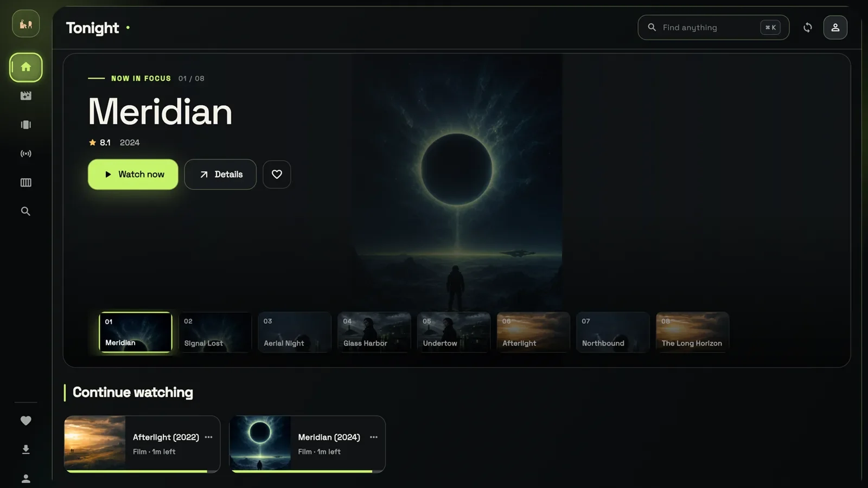Click the Afterlight sunset poster thumbnail
The width and height of the screenshot is (868, 488).
tap(95, 443)
